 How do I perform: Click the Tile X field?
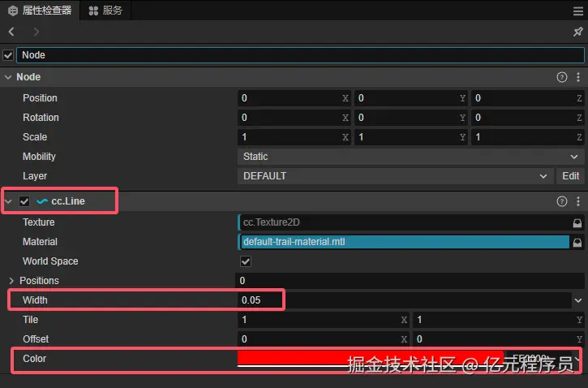(x=324, y=320)
